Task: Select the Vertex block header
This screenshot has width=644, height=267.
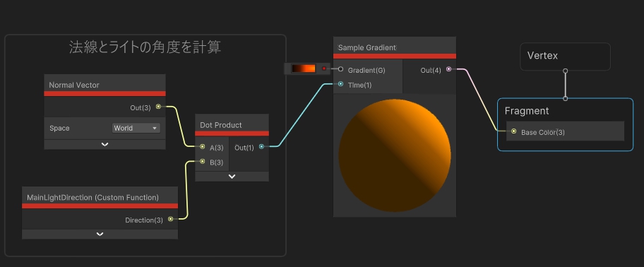Action: pyautogui.click(x=542, y=56)
